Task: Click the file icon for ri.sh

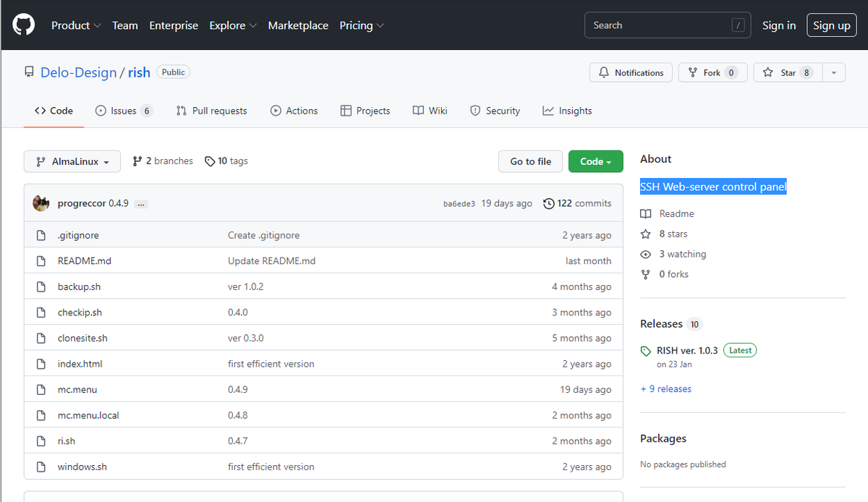Action: pos(41,441)
